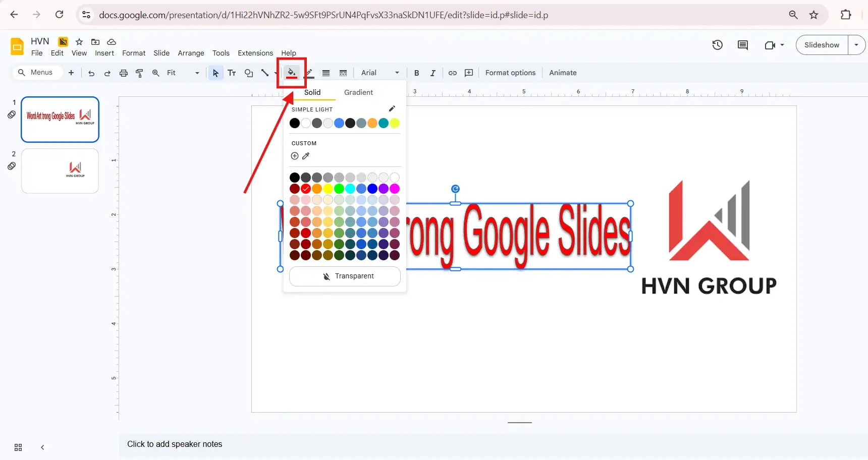Click the Transparent fill button
Viewport: 868px width, 460px height.
click(344, 276)
